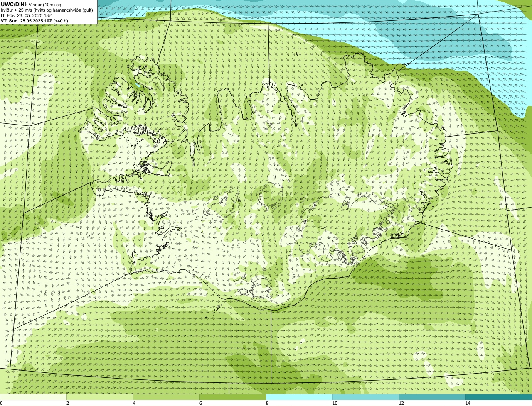Click the 8–10 m/s light cyan legend band
Viewport: 532px width, 406px height.
[299, 397]
